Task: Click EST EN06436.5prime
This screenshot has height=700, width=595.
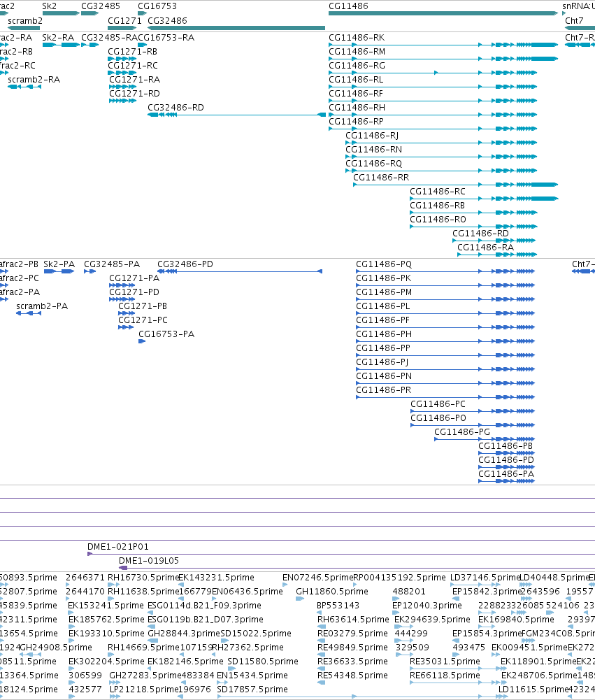Action: [x=247, y=592]
